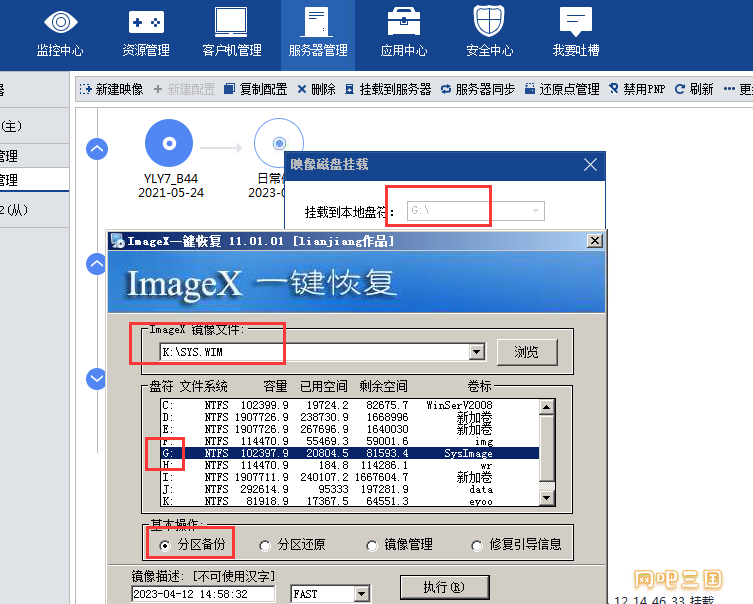
Task: Click the 刷新 refresh toolbar button
Action: (694, 89)
